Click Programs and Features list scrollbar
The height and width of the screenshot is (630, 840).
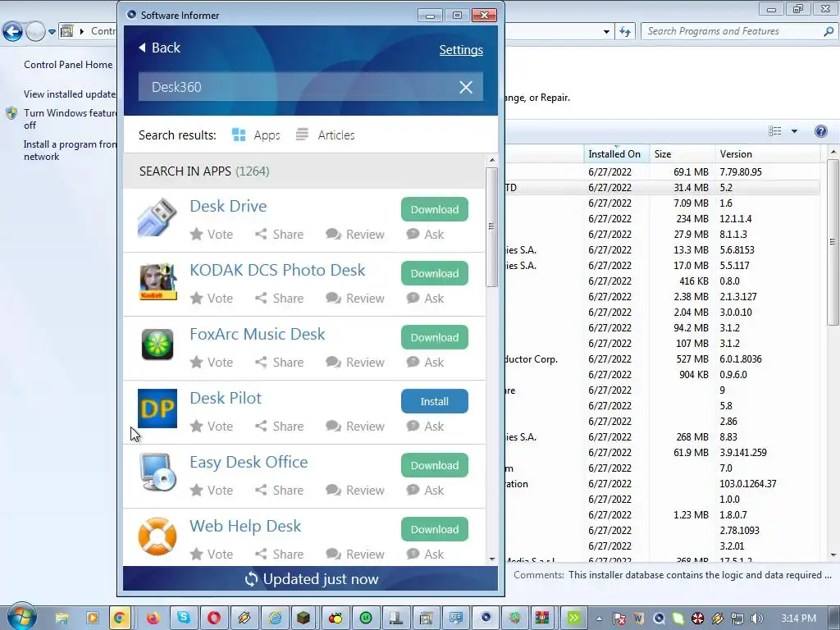(x=833, y=241)
